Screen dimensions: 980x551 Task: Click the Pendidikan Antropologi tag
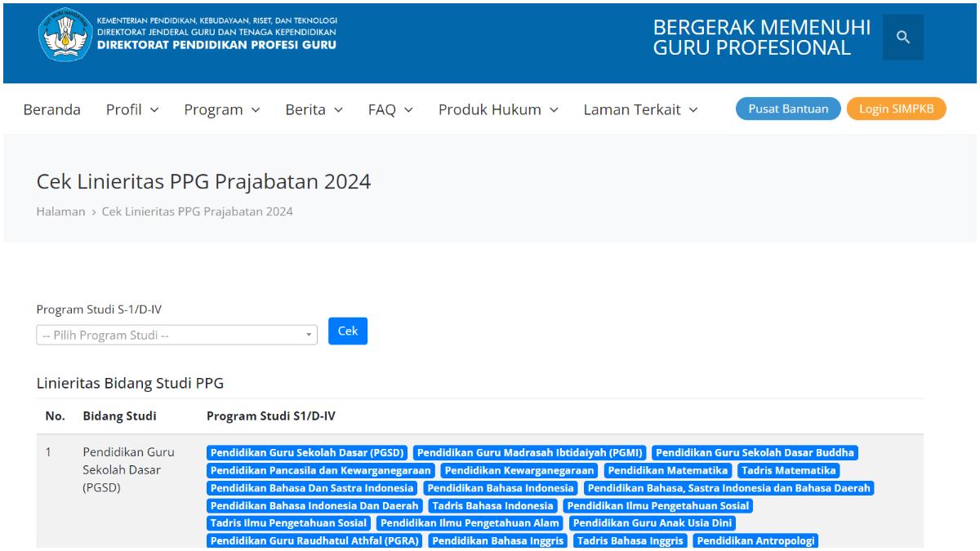coord(755,540)
